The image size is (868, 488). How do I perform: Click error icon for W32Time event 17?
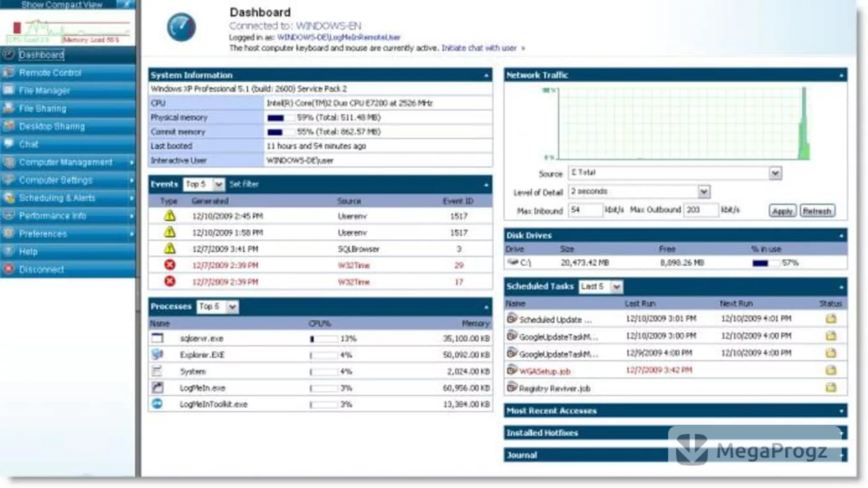[x=170, y=281]
